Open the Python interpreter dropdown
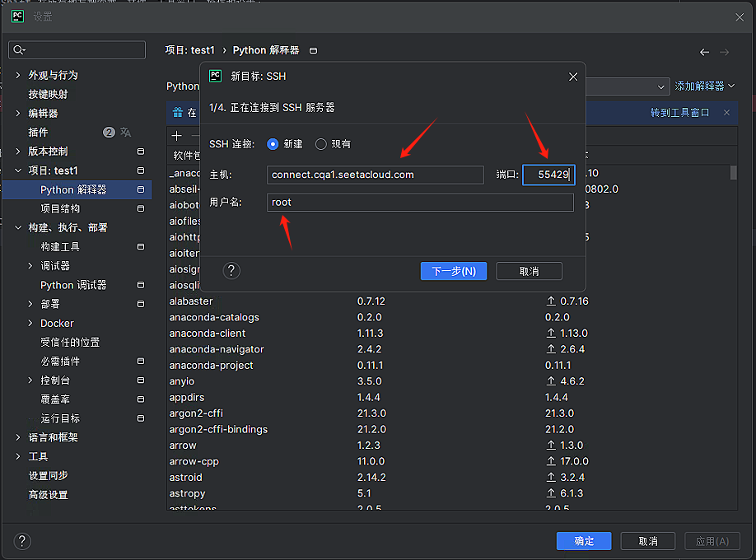Viewport: 756px width, 560px height. [x=660, y=86]
